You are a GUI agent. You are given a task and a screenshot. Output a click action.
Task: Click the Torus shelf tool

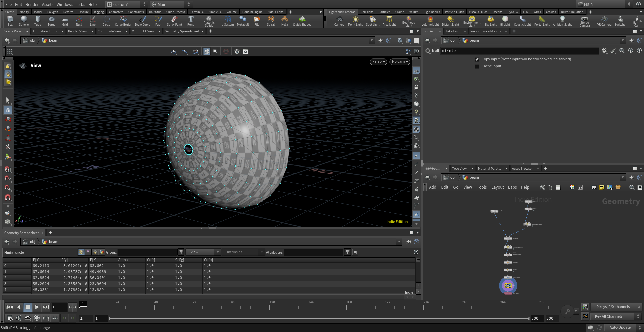tap(51, 21)
